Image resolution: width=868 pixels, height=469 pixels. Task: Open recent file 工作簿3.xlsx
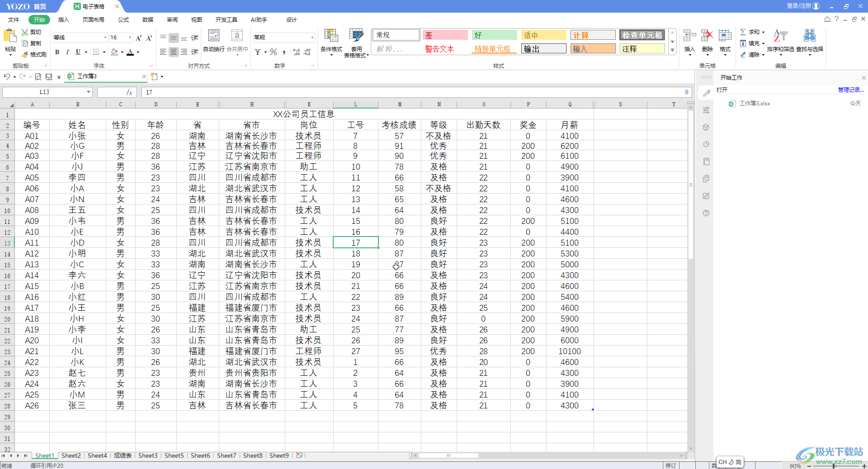click(755, 104)
